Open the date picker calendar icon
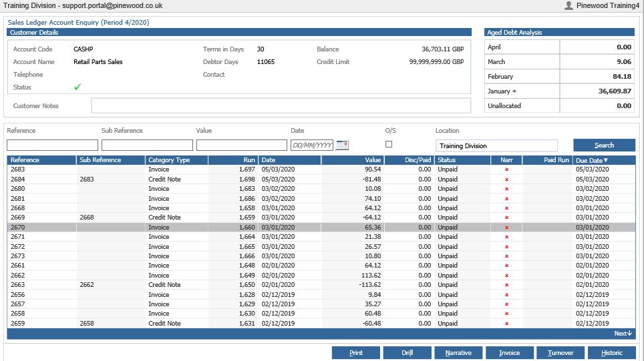644x361 pixels. (342, 145)
